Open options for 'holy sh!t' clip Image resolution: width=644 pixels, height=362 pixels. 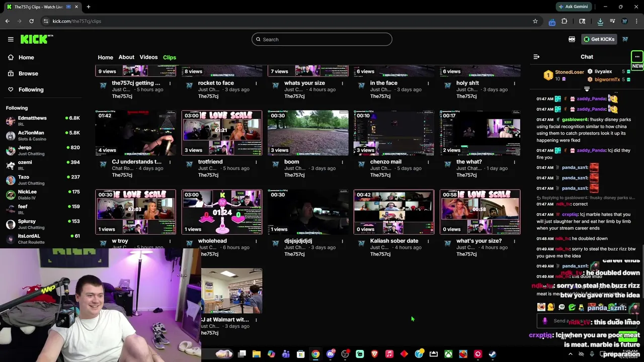(x=514, y=83)
